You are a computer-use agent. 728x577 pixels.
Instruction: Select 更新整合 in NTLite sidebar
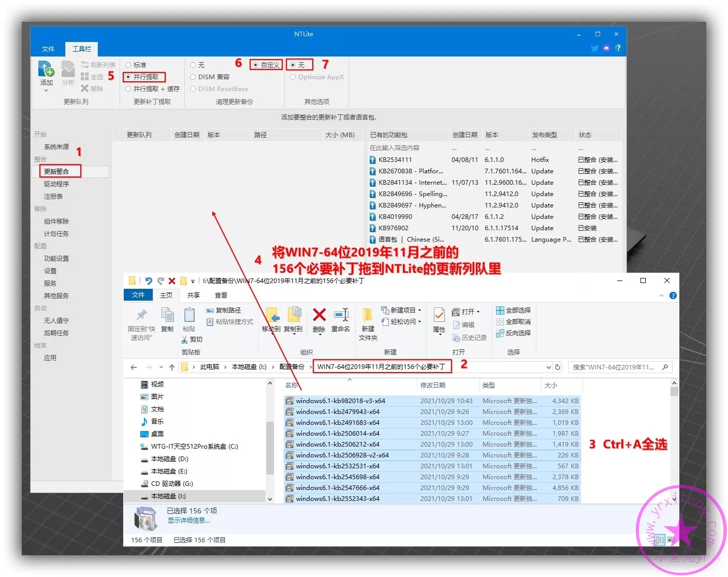56,171
